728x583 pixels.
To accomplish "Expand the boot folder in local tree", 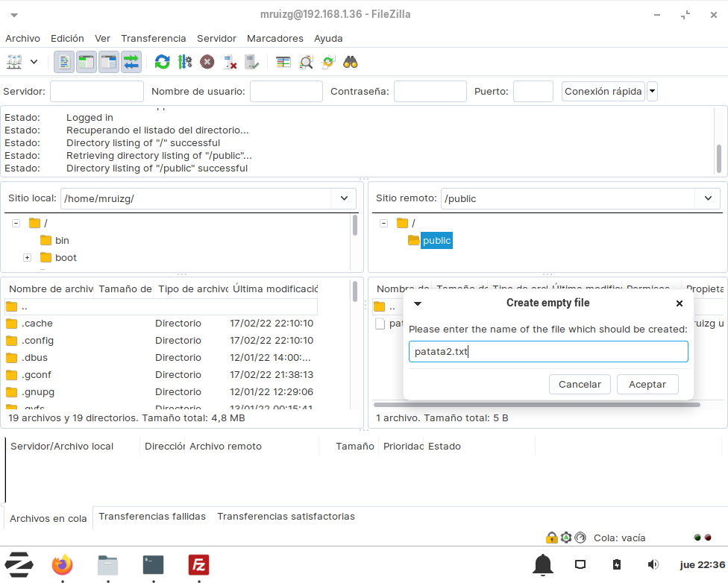I will (27, 258).
